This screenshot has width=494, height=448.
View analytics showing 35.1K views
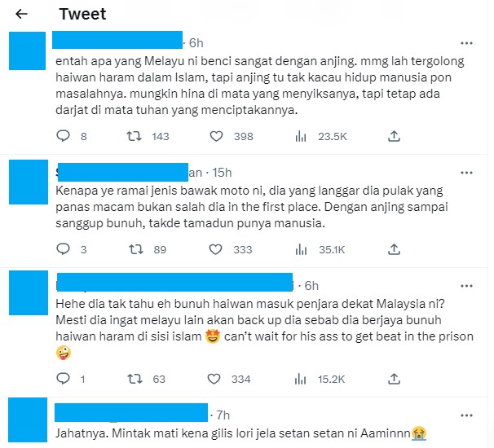click(301, 250)
